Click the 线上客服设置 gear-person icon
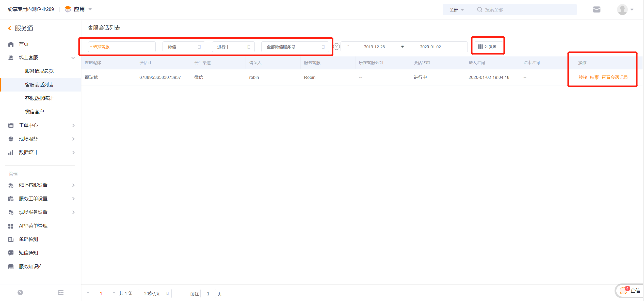Image resolution: width=644 pixels, height=301 pixels. [x=11, y=185]
